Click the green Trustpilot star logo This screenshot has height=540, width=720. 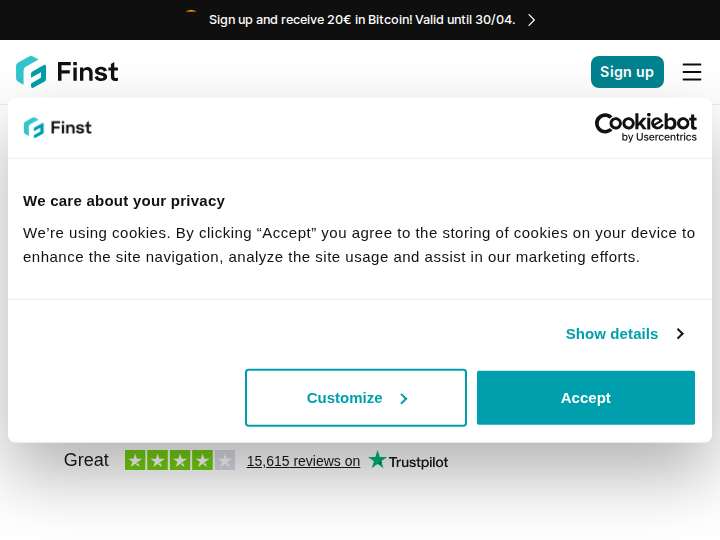point(377,460)
